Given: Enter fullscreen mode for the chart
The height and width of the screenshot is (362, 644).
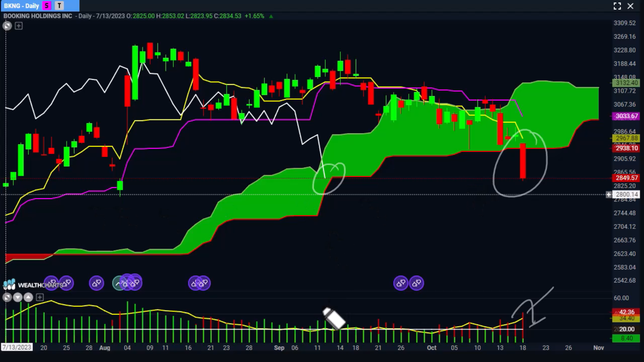Looking at the screenshot, I should tap(617, 6).
